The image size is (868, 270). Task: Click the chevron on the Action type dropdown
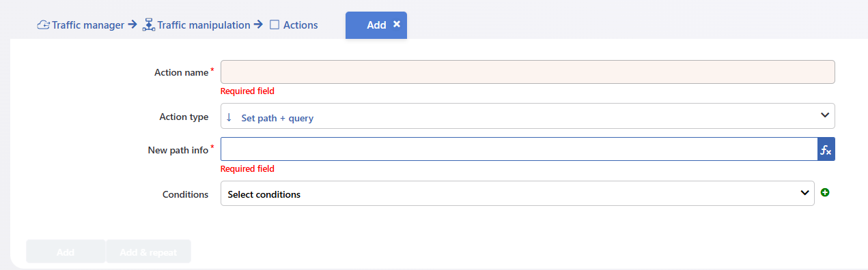(x=824, y=115)
